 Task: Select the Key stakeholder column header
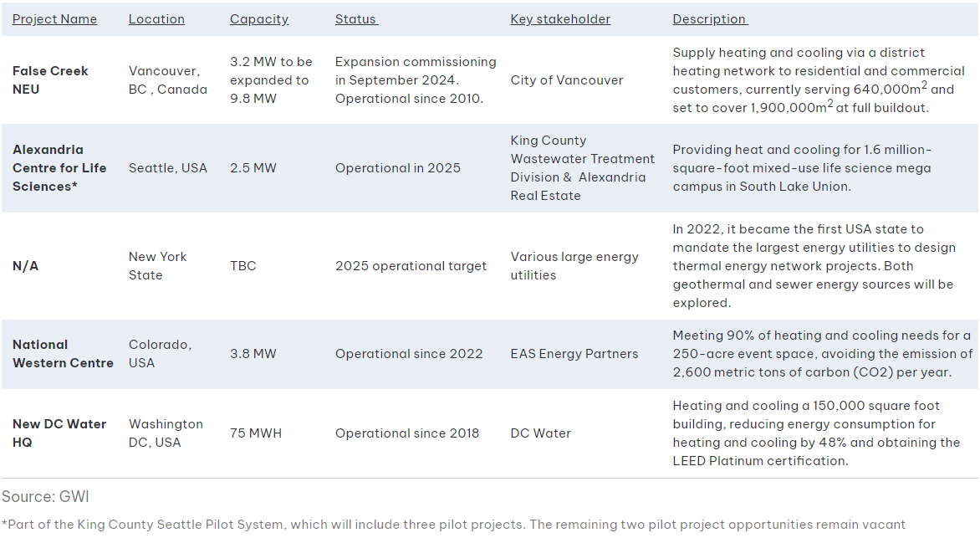point(560,19)
